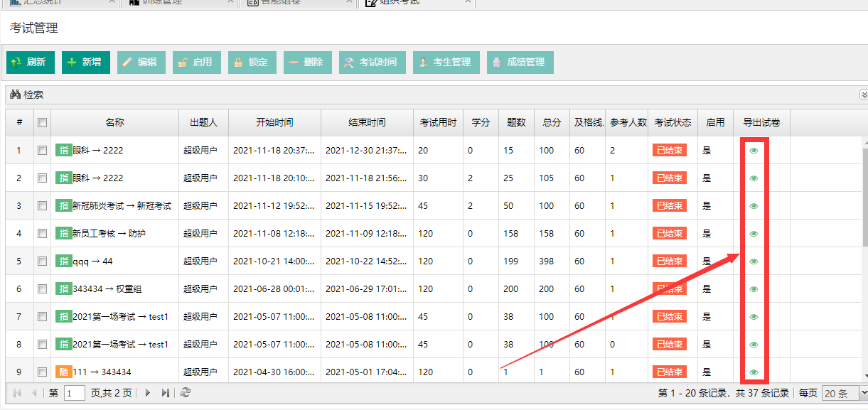
Task: Preview exam paper for row 4 新员工考核
Action: [754, 234]
